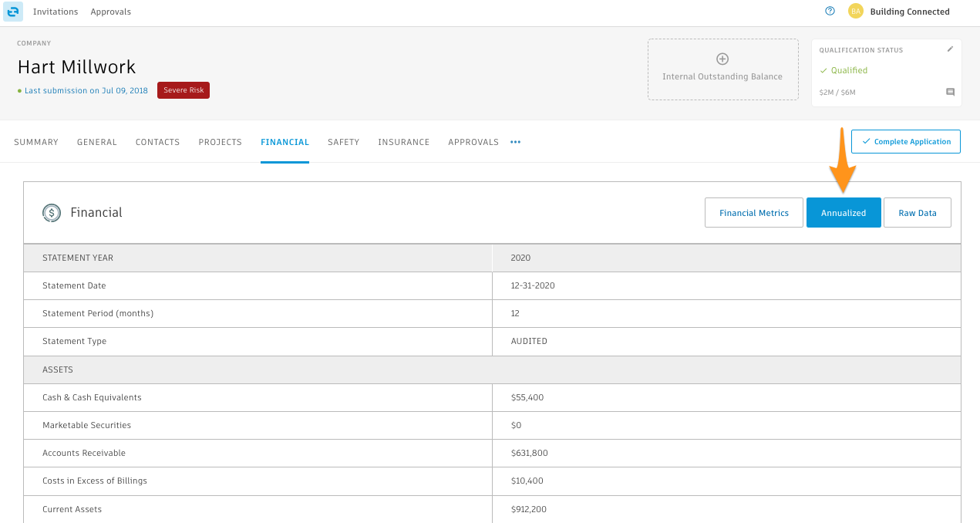Edit qualification status with pencil icon
Screen dimensions: 980x523
tap(950, 49)
